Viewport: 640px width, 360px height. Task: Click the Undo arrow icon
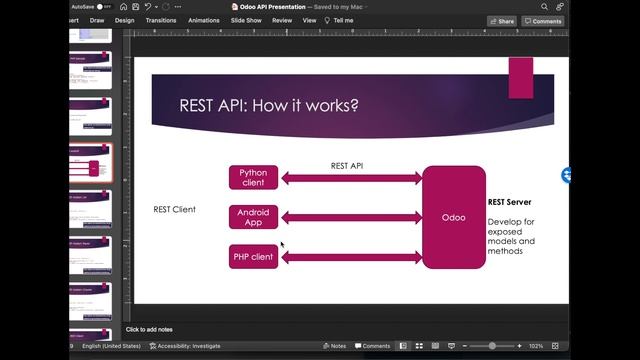[148, 7]
